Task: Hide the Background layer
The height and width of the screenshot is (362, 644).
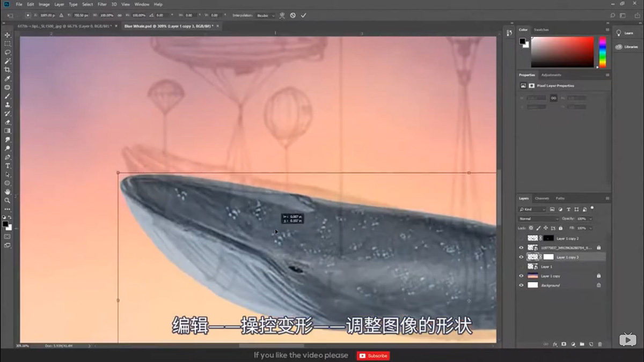Action: 521,285
